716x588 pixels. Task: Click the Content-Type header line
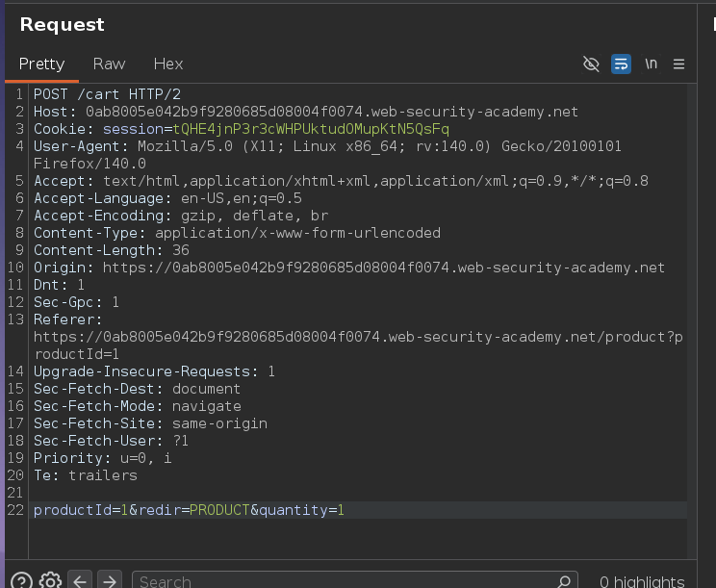pyautogui.click(x=237, y=233)
